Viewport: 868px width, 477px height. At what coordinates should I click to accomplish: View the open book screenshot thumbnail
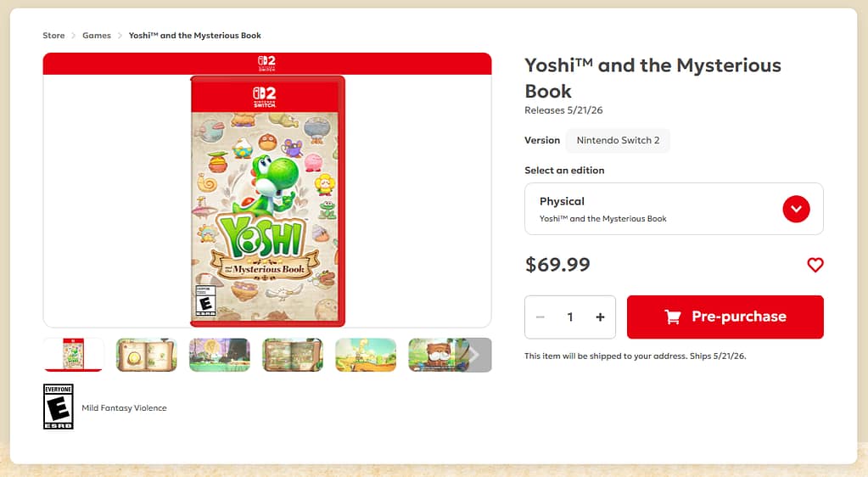pos(147,355)
